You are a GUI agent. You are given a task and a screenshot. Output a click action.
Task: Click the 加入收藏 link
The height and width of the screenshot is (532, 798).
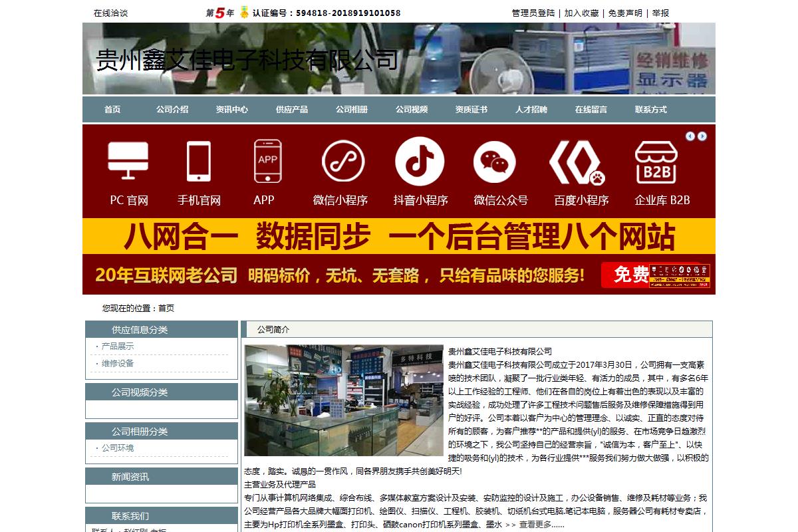(582, 13)
